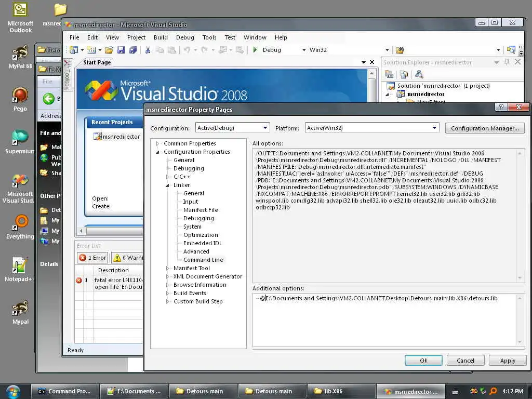Click msnredirector project in Solution Explorer
Screen dimensions: 532x399
[426, 95]
